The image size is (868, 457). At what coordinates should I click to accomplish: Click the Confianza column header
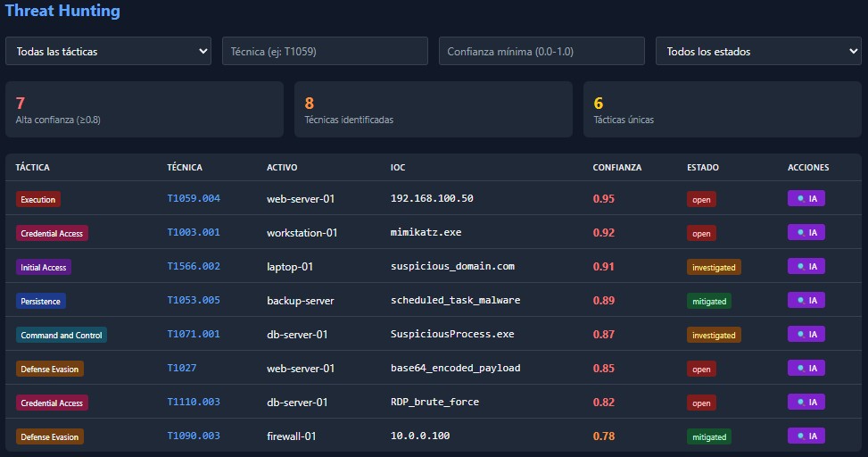(616, 167)
